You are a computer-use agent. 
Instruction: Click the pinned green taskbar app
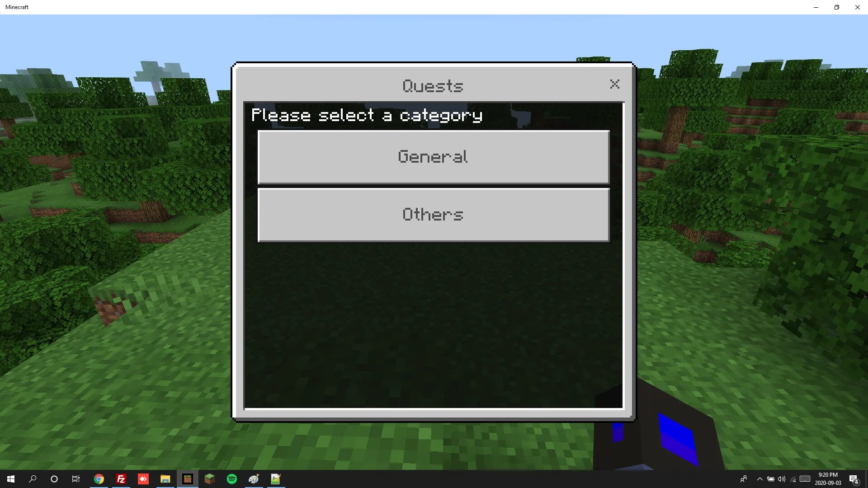click(x=232, y=479)
